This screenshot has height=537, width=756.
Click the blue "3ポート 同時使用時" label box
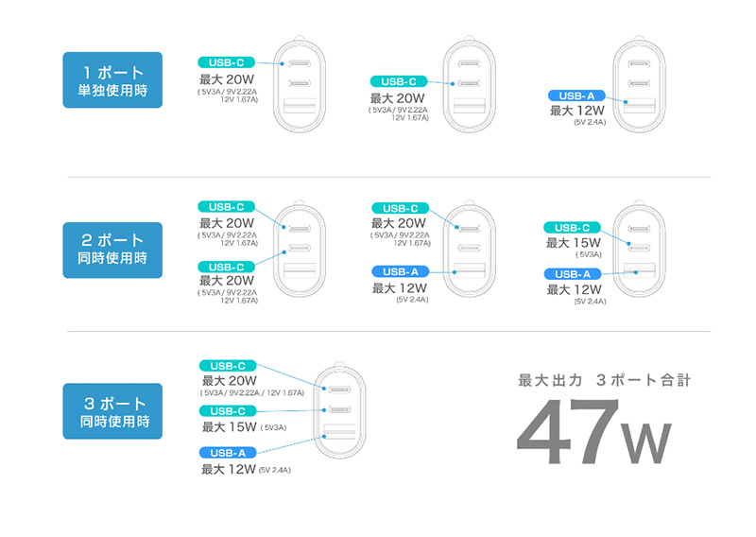[x=112, y=411]
